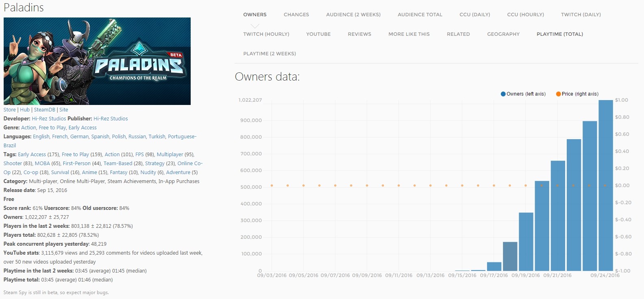Open the Nudity tag link
Image resolution: width=644 pixels, height=299 pixels.
click(x=148, y=172)
